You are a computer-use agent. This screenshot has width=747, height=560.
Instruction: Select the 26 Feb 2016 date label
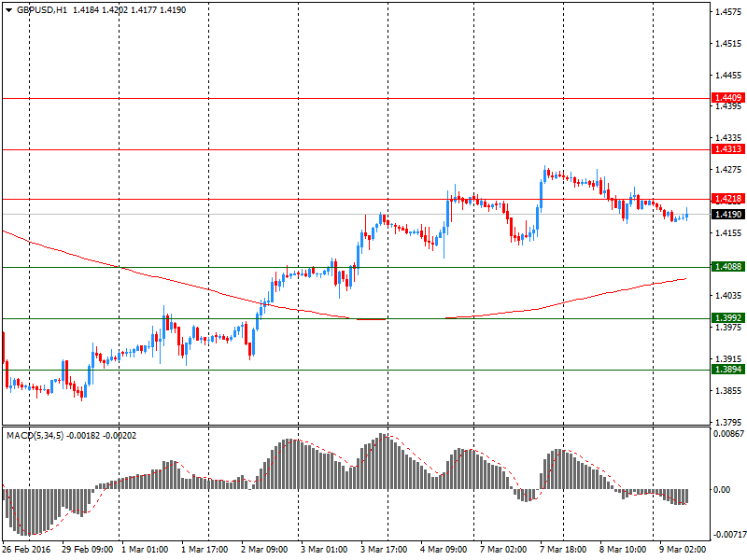pyautogui.click(x=26, y=550)
